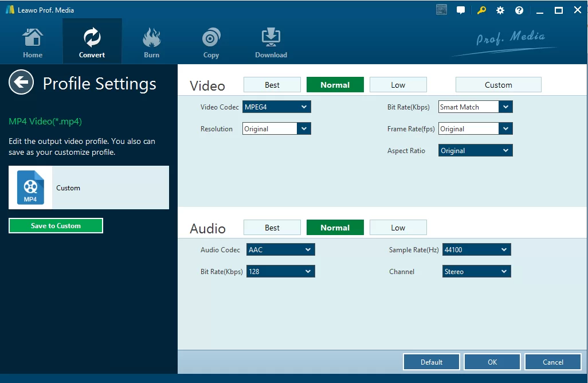Open the Copy disc icon

(x=211, y=37)
